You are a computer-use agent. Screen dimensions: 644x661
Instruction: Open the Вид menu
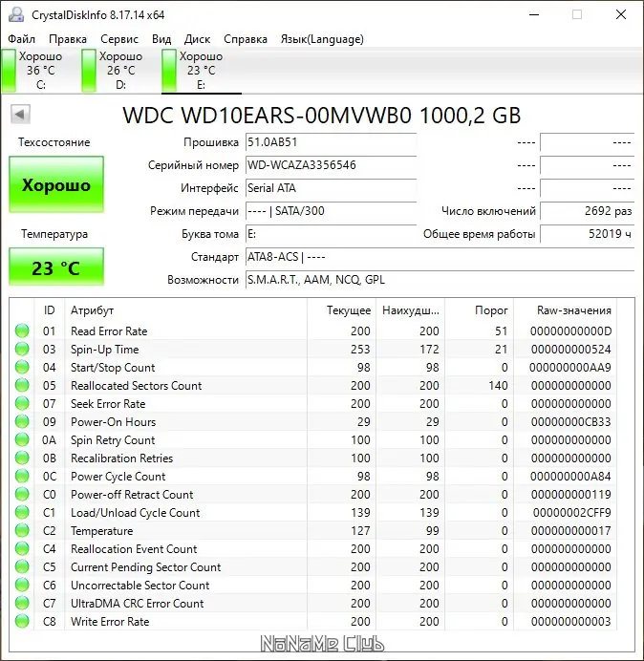pos(161,39)
